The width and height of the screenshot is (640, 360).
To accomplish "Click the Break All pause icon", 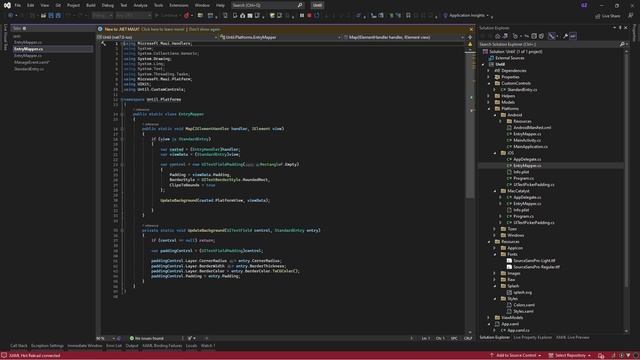I will coord(302,16).
